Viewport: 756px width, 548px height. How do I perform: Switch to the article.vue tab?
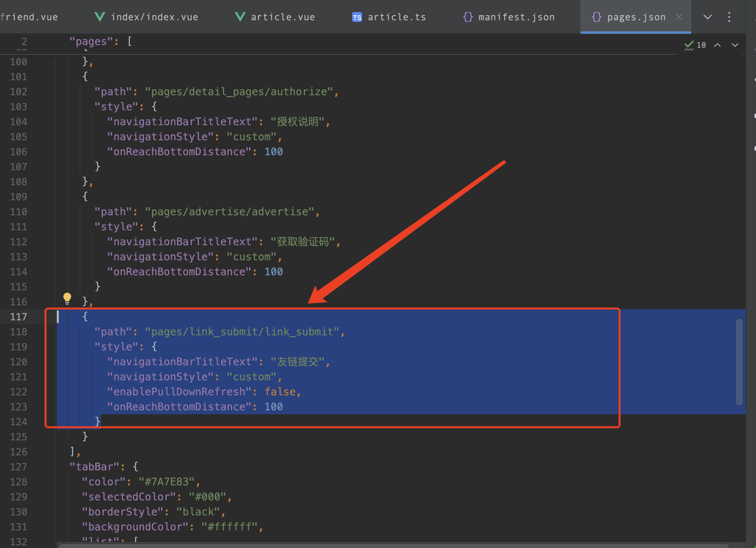[283, 17]
